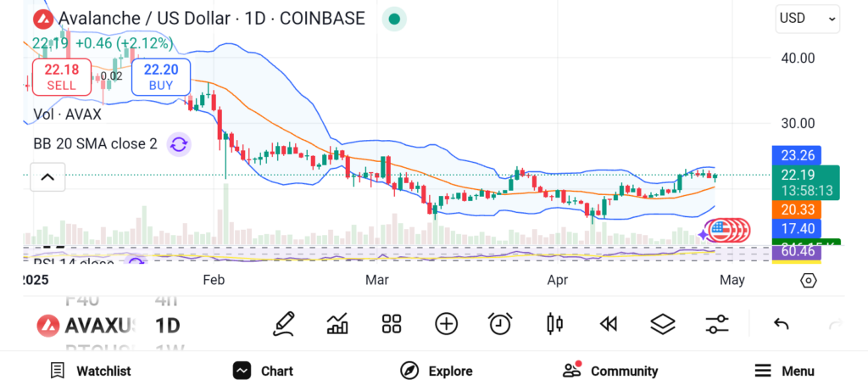868x391 pixels.
Task: Click the BB indicator refresh icon
Action: pyautogui.click(x=179, y=144)
